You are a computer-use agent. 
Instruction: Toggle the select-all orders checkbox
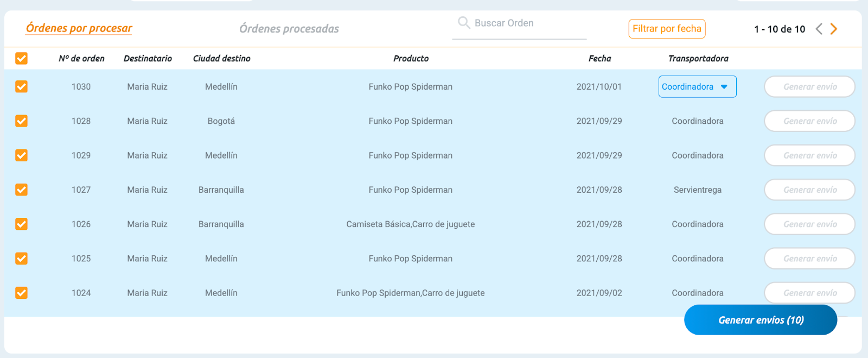pos(22,58)
